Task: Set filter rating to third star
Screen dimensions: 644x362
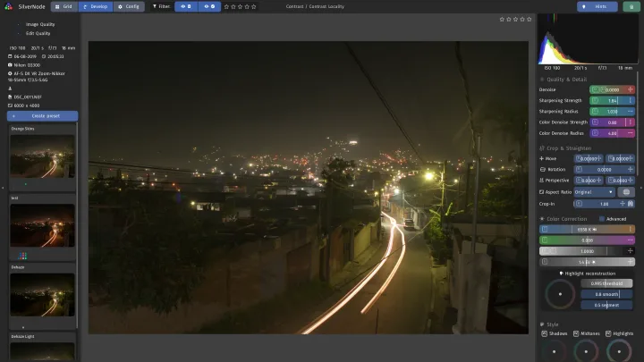Action: pyautogui.click(x=240, y=6)
